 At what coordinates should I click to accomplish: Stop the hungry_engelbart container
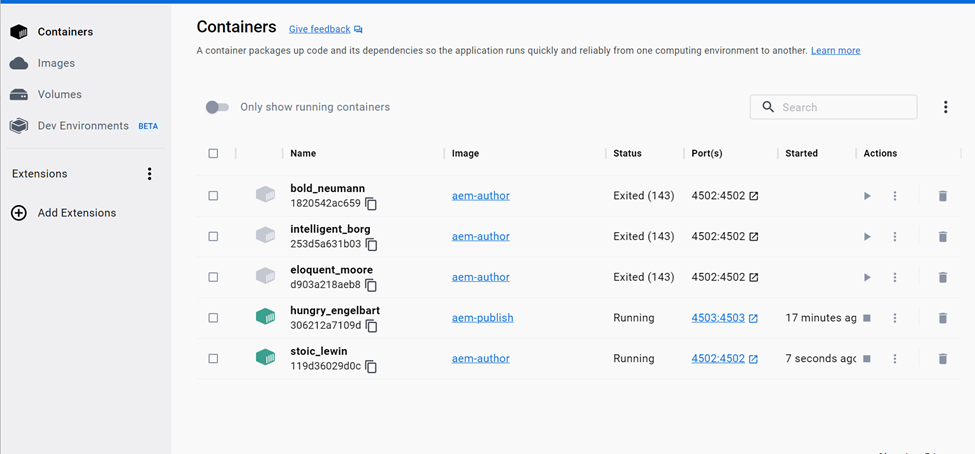pos(867,318)
